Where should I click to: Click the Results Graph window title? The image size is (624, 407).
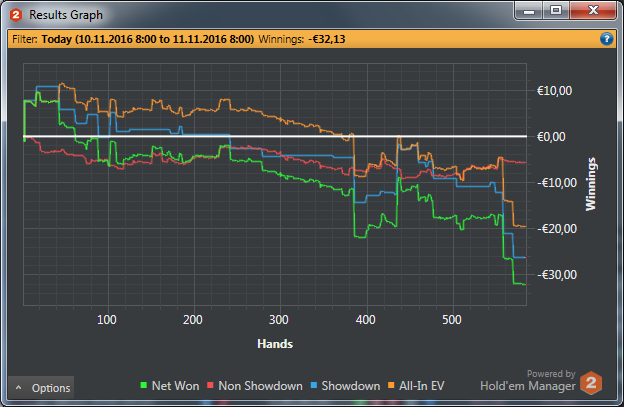pyautogui.click(x=66, y=15)
